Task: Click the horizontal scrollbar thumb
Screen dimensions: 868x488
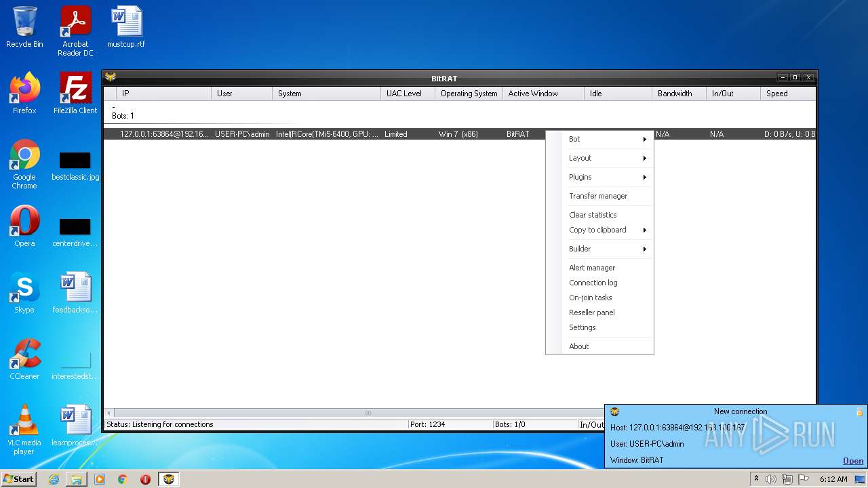Action: coord(368,413)
